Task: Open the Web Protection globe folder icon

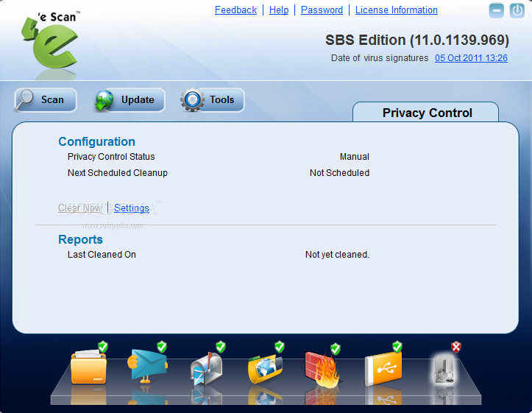Action: click(265, 368)
